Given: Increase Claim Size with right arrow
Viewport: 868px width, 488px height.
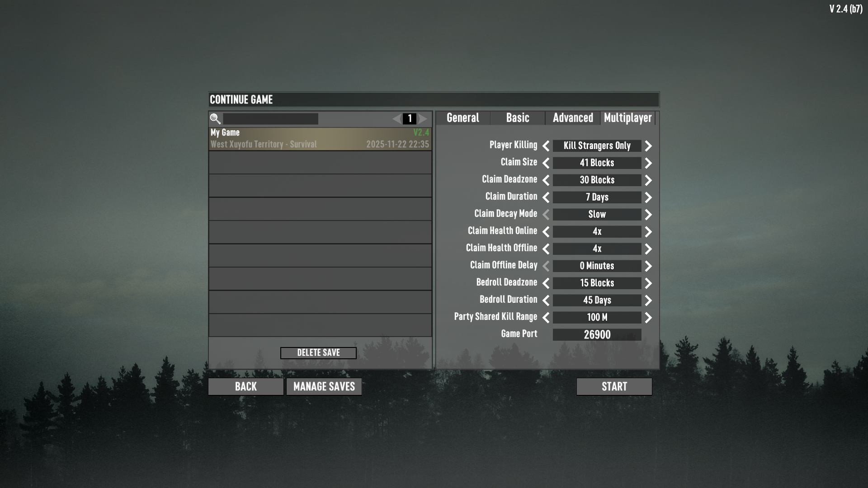Looking at the screenshot, I should click(x=648, y=163).
